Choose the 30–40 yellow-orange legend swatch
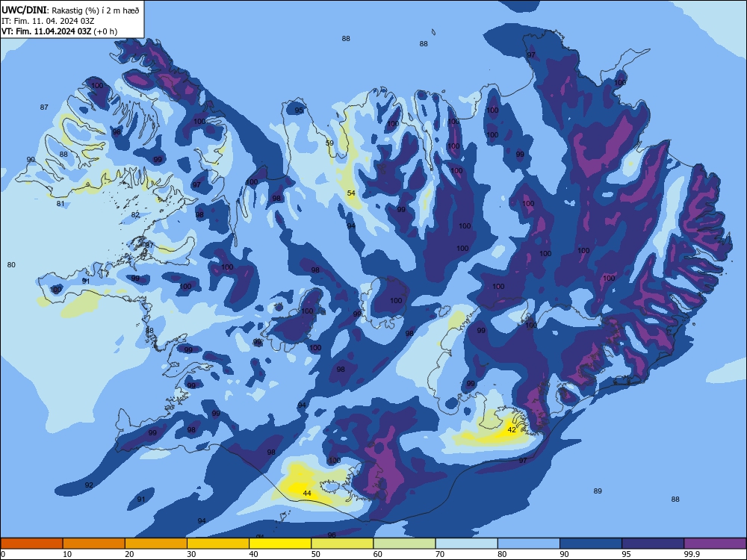Image resolution: width=747 pixels, height=560 pixels. pyautogui.click(x=218, y=544)
